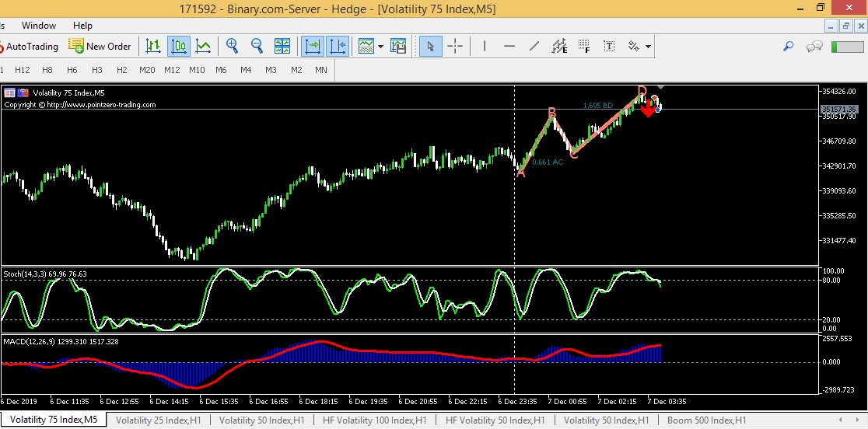Switch timeframe to H12
Image resolution: width=868 pixels, height=429 pixels.
point(23,70)
